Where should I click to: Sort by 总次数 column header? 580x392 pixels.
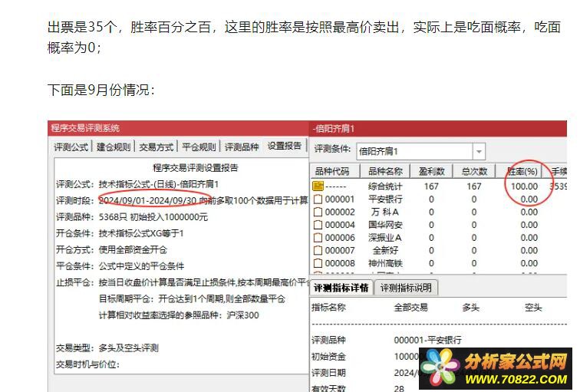click(x=474, y=171)
